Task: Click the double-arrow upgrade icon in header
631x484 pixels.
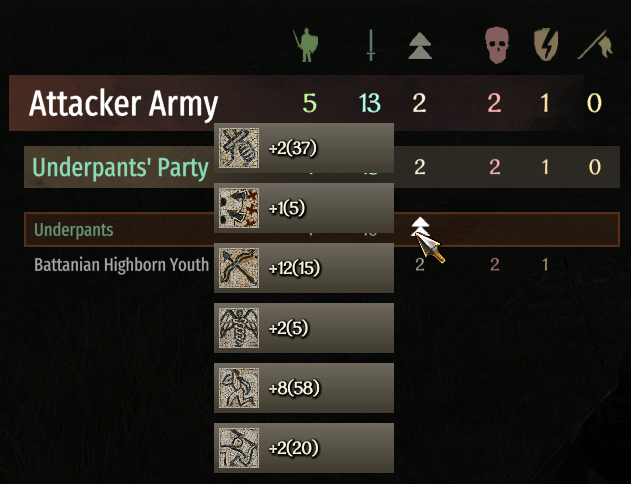Action: (x=420, y=46)
